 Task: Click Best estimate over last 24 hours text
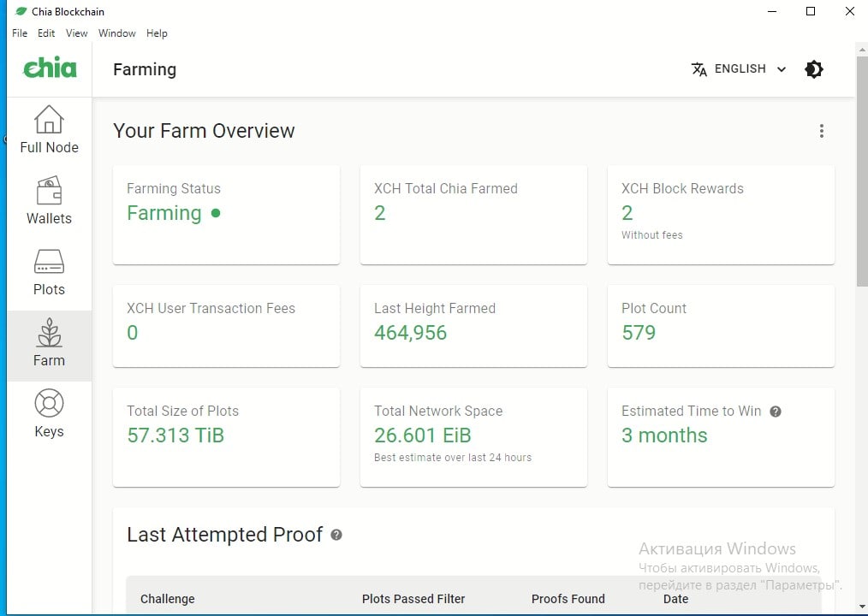pyautogui.click(x=453, y=458)
